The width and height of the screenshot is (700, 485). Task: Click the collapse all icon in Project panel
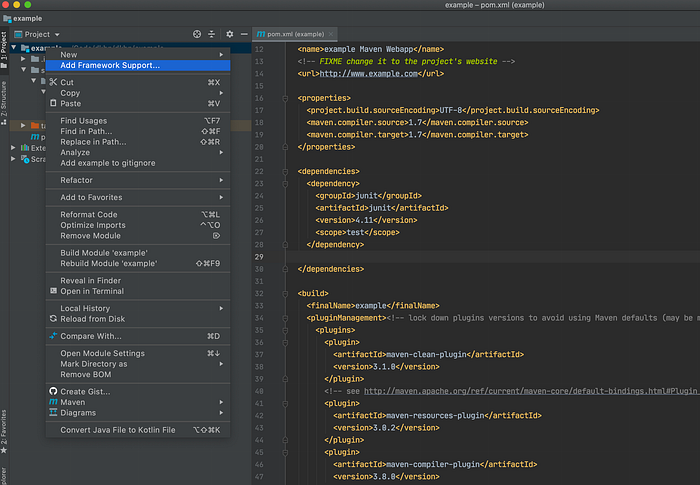212,34
